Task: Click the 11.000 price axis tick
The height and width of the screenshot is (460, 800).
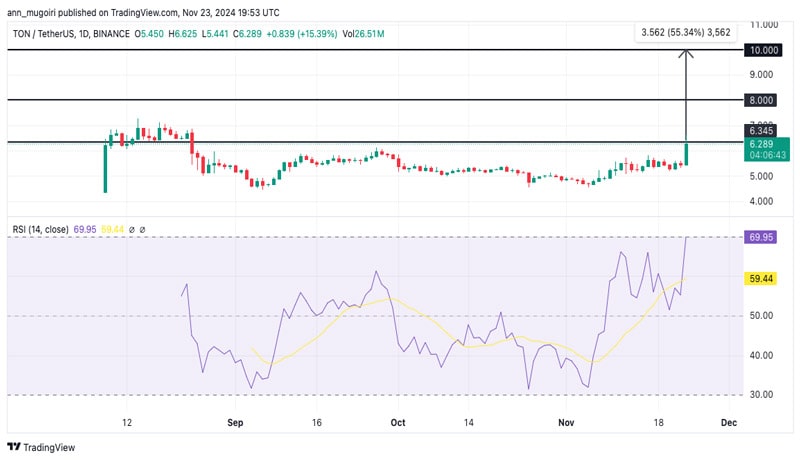Action: (764, 24)
